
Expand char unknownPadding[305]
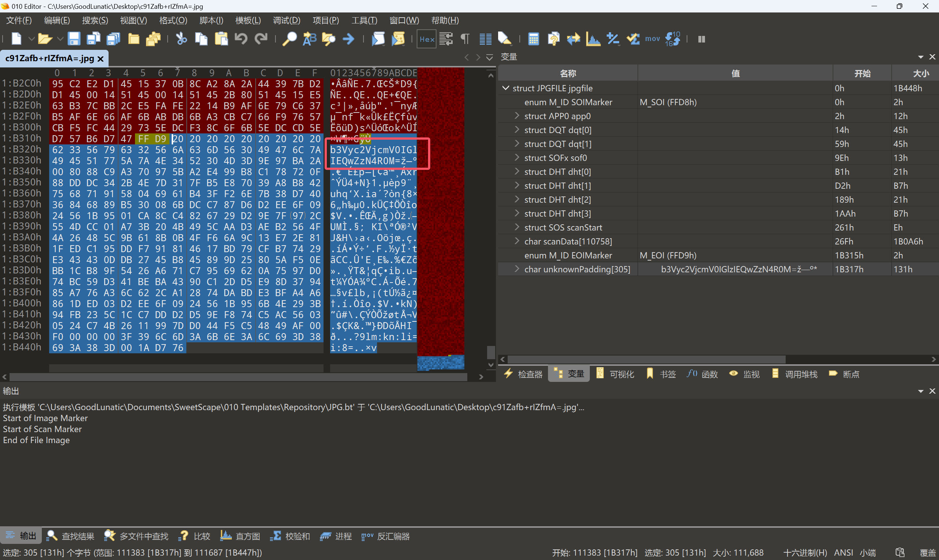(x=517, y=269)
